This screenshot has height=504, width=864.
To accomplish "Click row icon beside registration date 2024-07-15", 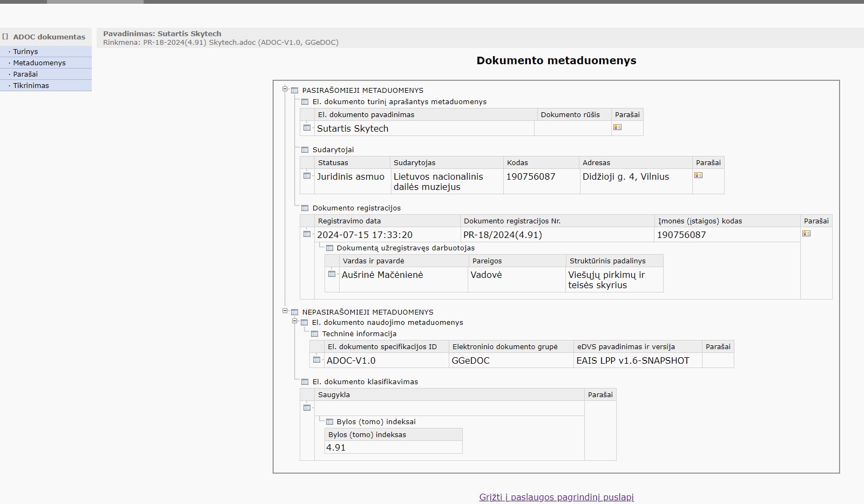I will point(307,234).
